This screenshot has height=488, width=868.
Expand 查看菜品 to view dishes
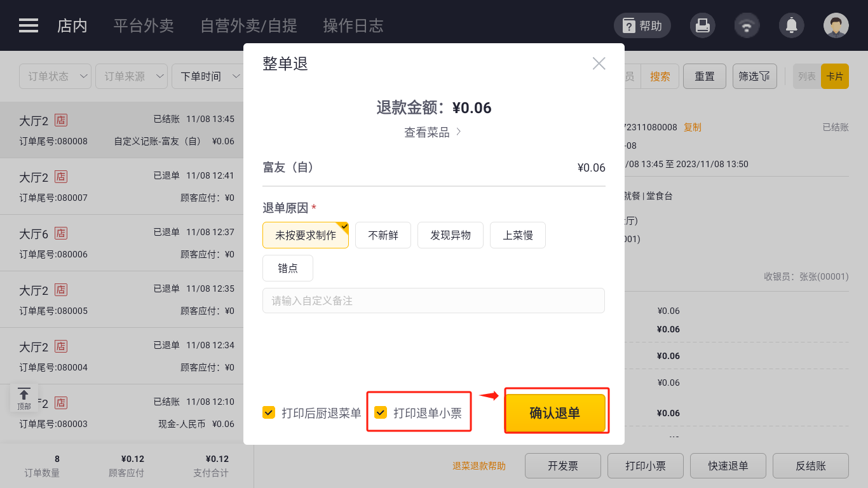point(433,132)
